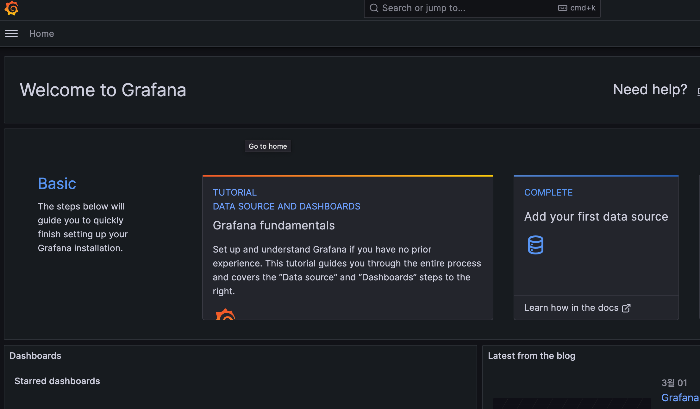The image size is (700, 409).
Task: Click the Latest from the blog title
Action: click(x=532, y=356)
